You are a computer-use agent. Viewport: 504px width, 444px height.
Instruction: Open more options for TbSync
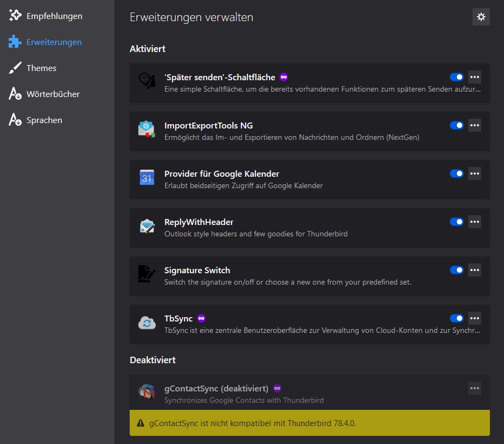click(475, 318)
